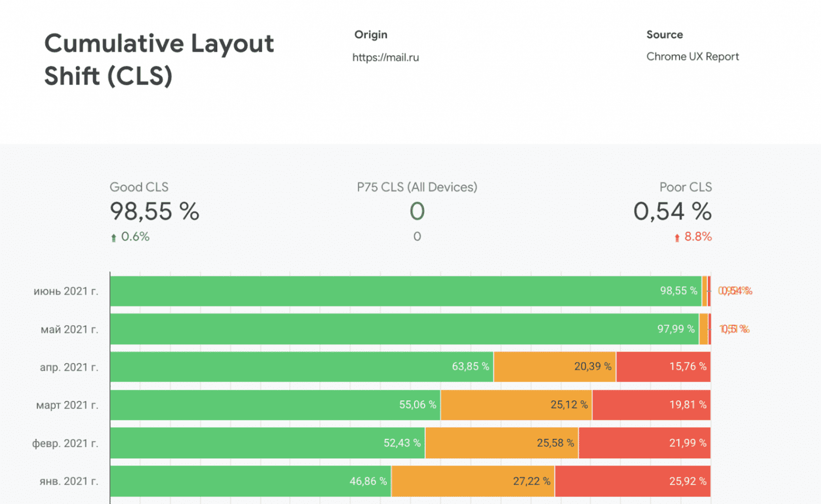This screenshot has height=504, width=821.
Task: Click the https://mail.ru origin link
Action: pos(385,57)
